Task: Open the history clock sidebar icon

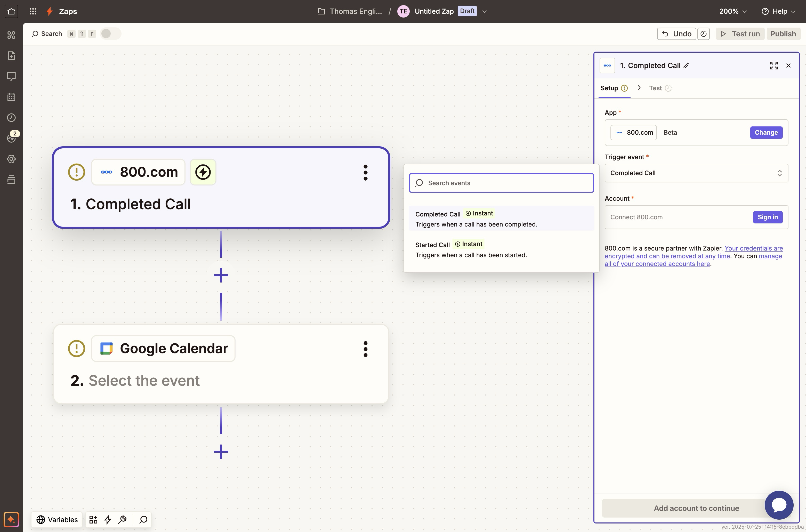Action: (x=11, y=118)
